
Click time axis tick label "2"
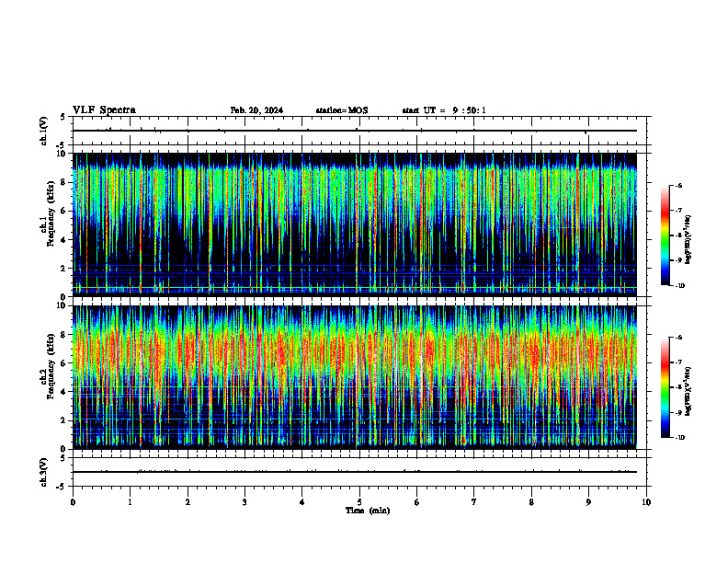click(188, 502)
